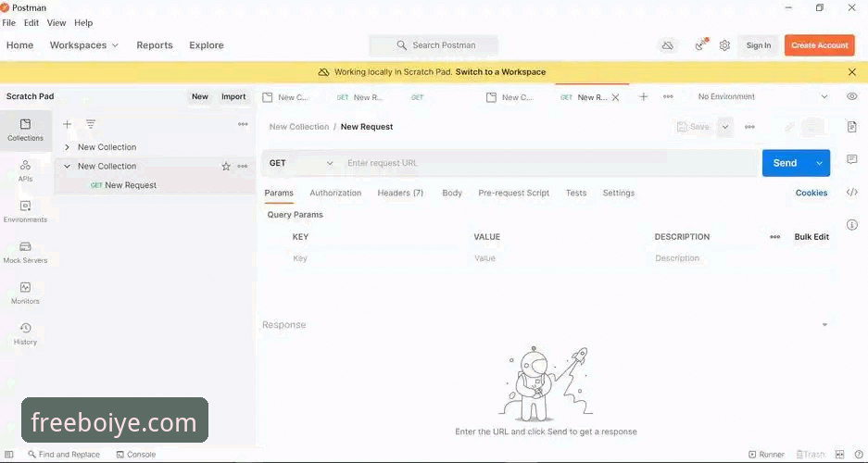Open the No Environment dropdown

coord(762,97)
